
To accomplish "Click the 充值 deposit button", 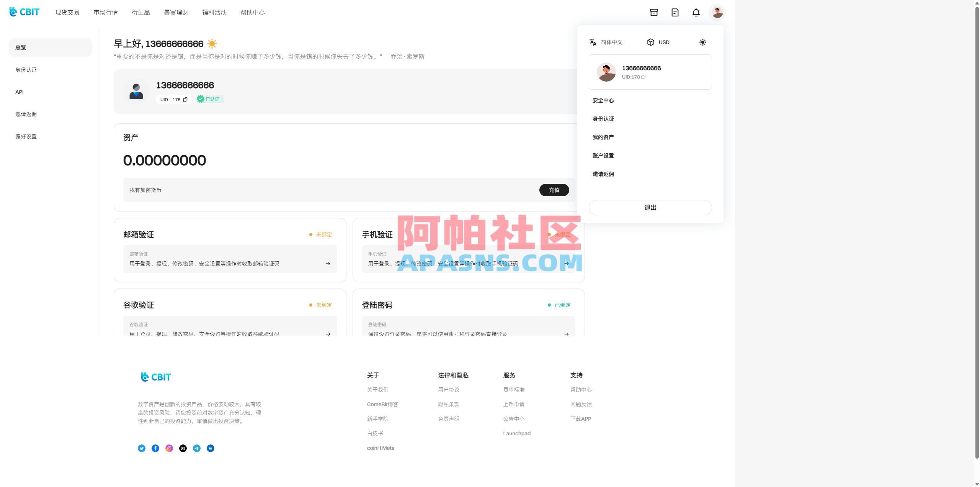I will pos(554,190).
